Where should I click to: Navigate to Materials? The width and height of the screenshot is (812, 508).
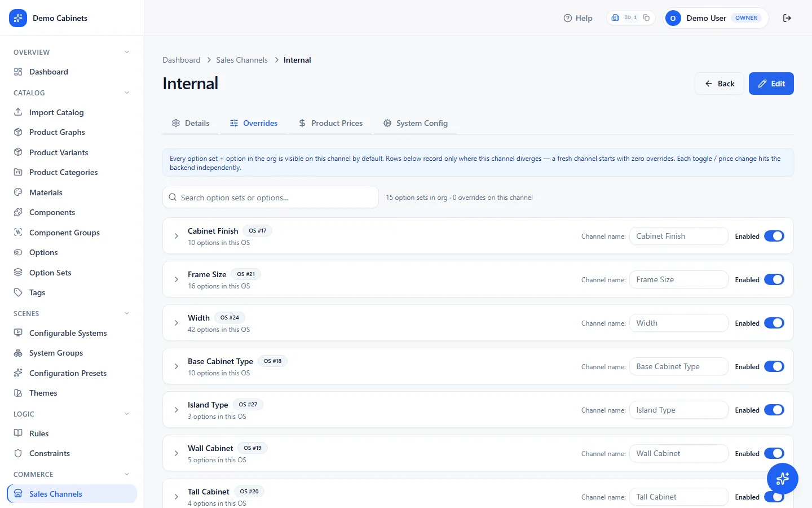coord(72,192)
